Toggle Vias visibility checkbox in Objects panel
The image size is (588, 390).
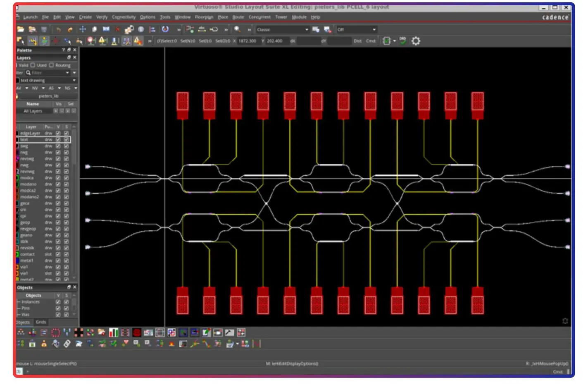(58, 314)
